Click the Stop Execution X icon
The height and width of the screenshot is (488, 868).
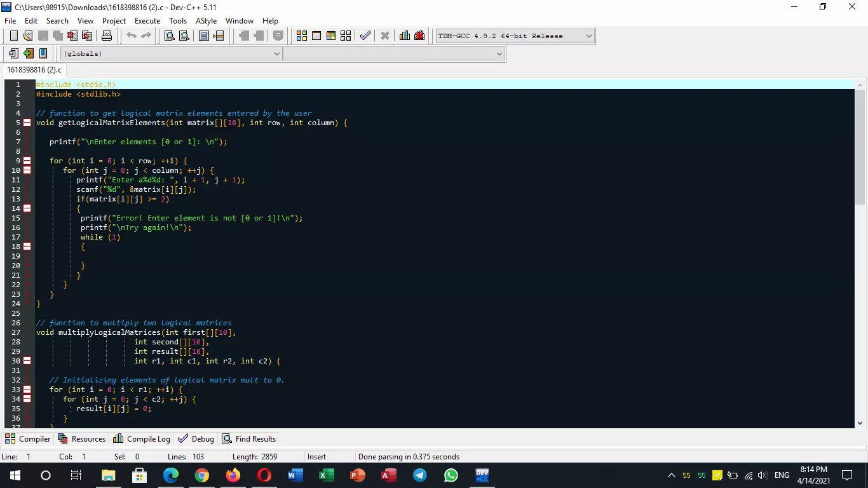[x=385, y=36]
